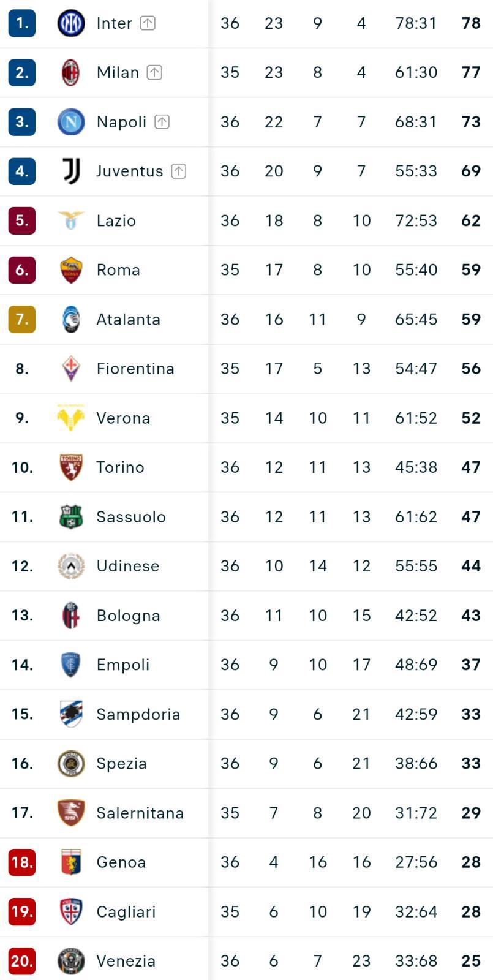Click the Roma club crest
493x980 pixels.
(x=70, y=270)
